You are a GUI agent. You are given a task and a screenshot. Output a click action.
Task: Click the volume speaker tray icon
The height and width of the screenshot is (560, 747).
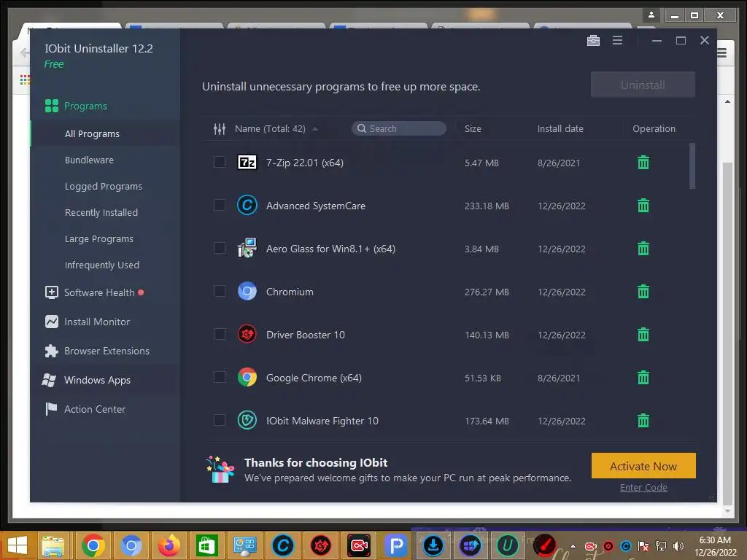click(x=678, y=546)
